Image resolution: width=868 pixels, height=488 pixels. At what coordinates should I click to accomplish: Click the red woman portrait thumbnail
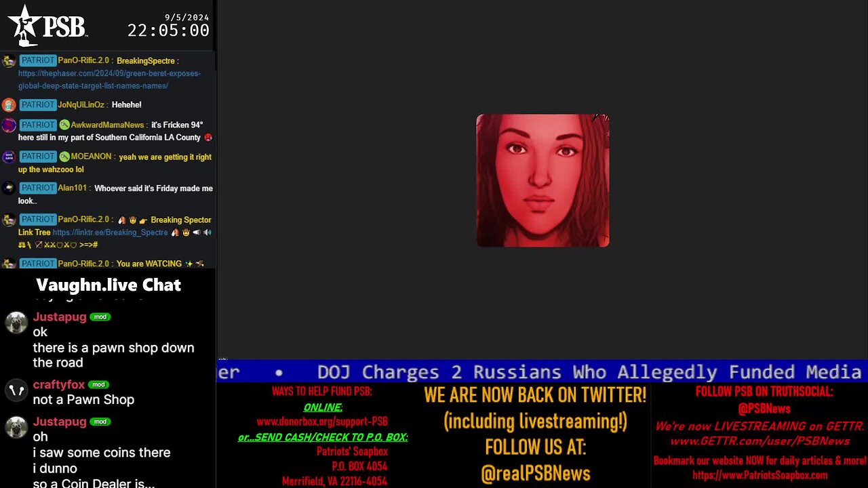tap(542, 180)
